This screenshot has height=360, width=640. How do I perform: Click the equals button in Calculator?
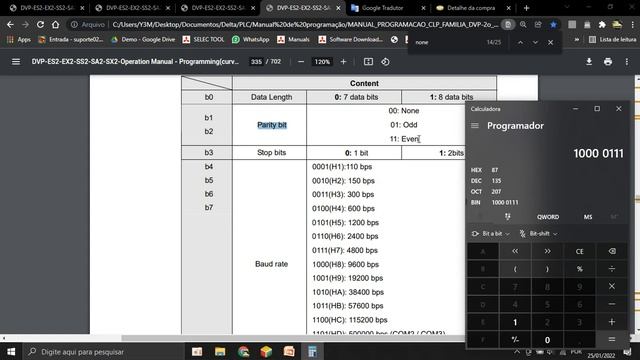pyautogui.click(x=611, y=339)
